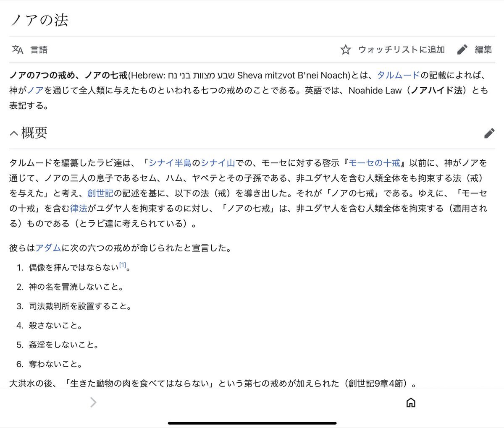Click the sentence about 大洪水の後
The image size is (504, 428).
tap(214, 383)
